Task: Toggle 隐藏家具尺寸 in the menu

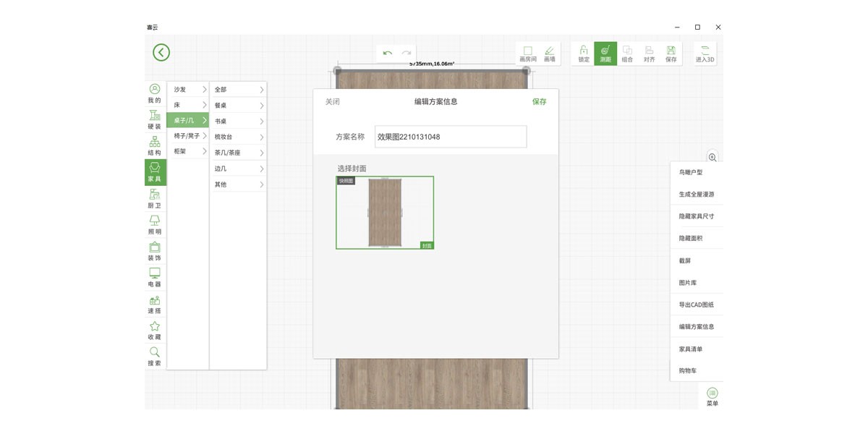Action: [x=696, y=216]
